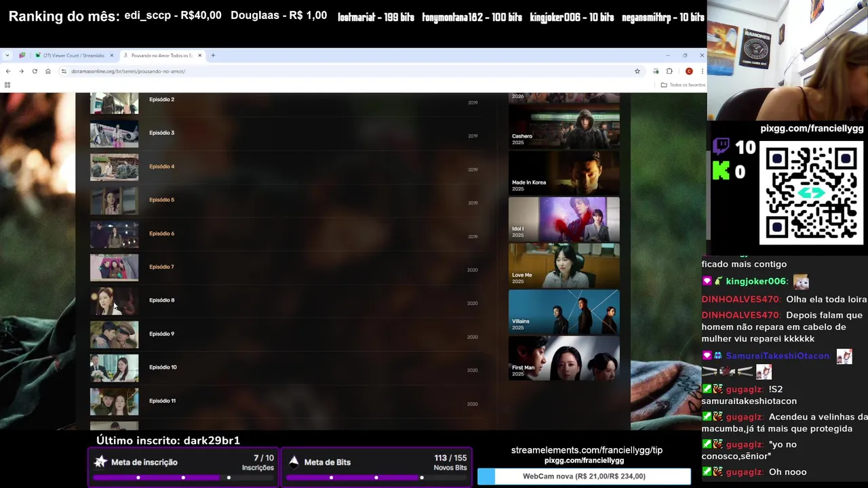Click the Episódio 11 thumbnail
Viewport: 868px width, 488px height.
(114, 402)
